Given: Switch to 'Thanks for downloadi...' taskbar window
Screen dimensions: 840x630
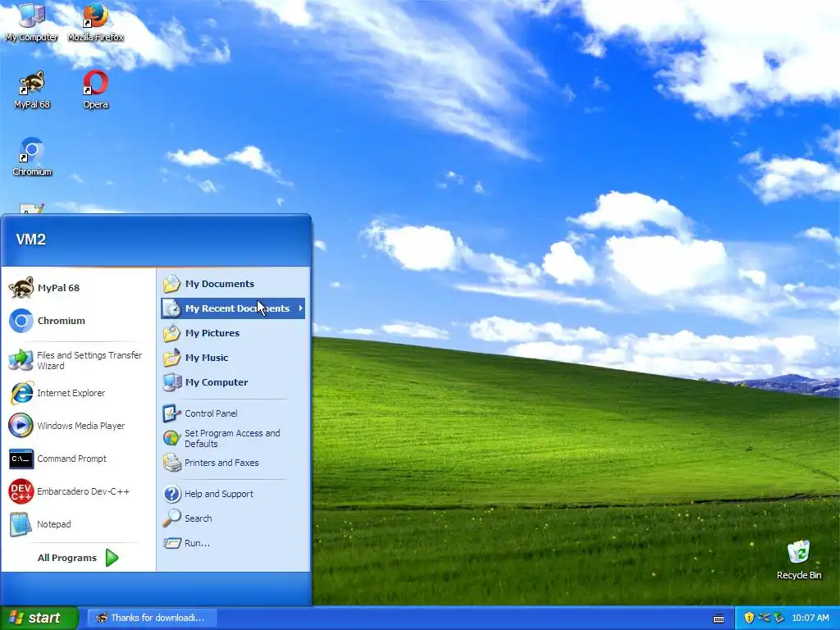Looking at the screenshot, I should [x=152, y=618].
